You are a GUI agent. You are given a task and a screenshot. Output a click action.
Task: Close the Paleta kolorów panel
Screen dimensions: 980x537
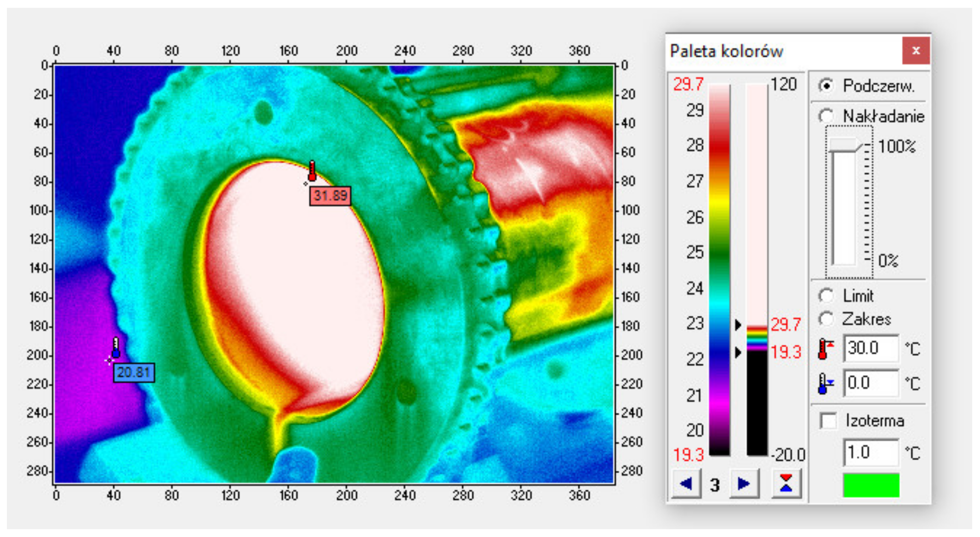[916, 51]
